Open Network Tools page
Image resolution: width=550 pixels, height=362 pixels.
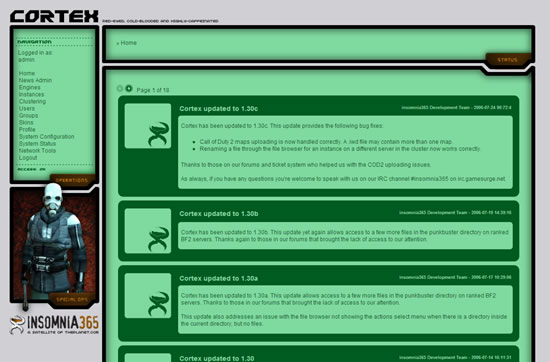tap(37, 150)
